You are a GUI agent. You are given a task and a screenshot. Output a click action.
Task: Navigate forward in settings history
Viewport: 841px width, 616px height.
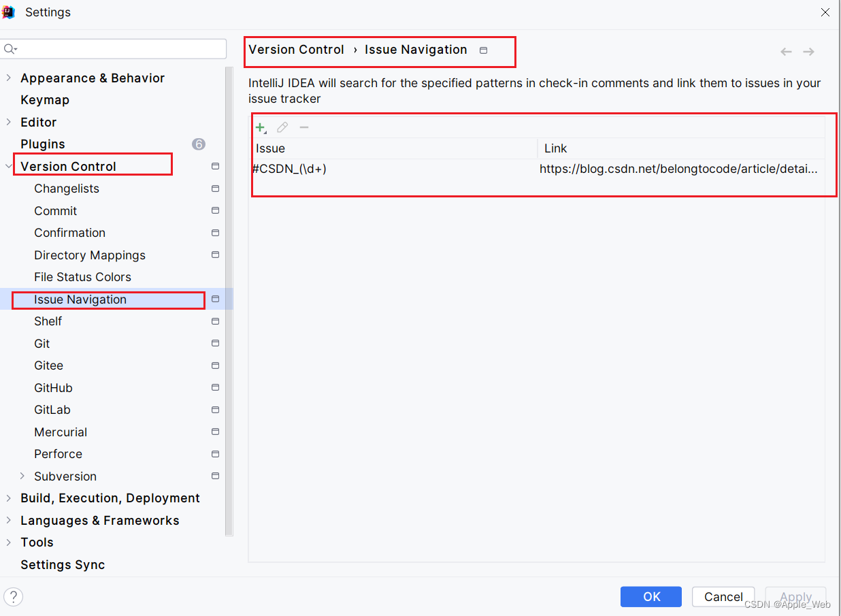pos(808,52)
